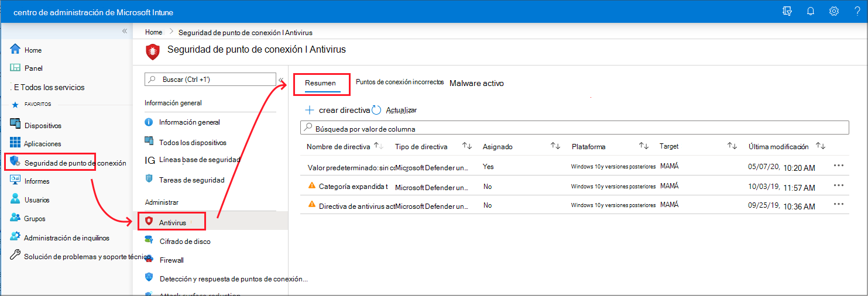
Task: Open Todos los servicios
Action: [x=47, y=87]
